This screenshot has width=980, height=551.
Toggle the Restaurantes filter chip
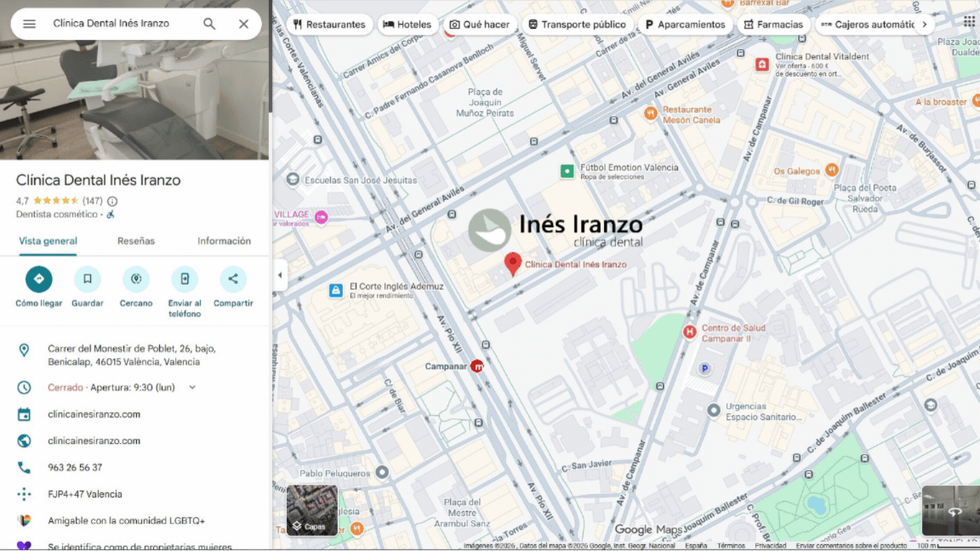329,24
